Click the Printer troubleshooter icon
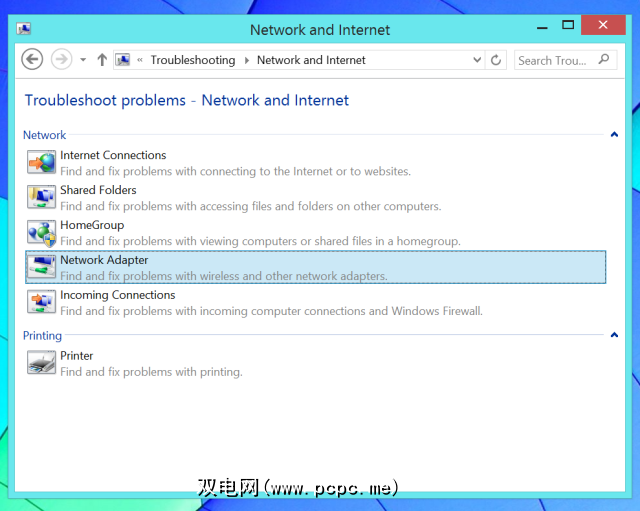 coord(41,362)
